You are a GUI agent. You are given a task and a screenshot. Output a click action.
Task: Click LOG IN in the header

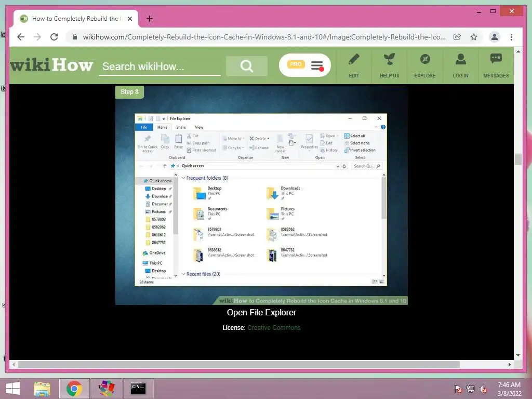[460, 65]
